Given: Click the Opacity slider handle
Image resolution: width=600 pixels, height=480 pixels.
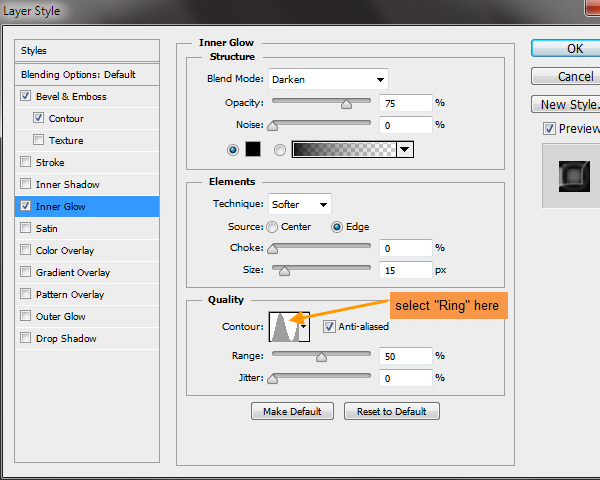Looking at the screenshot, I should point(346,103).
